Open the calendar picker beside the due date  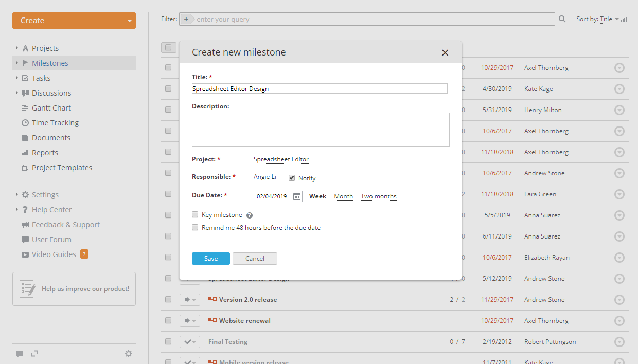click(297, 196)
